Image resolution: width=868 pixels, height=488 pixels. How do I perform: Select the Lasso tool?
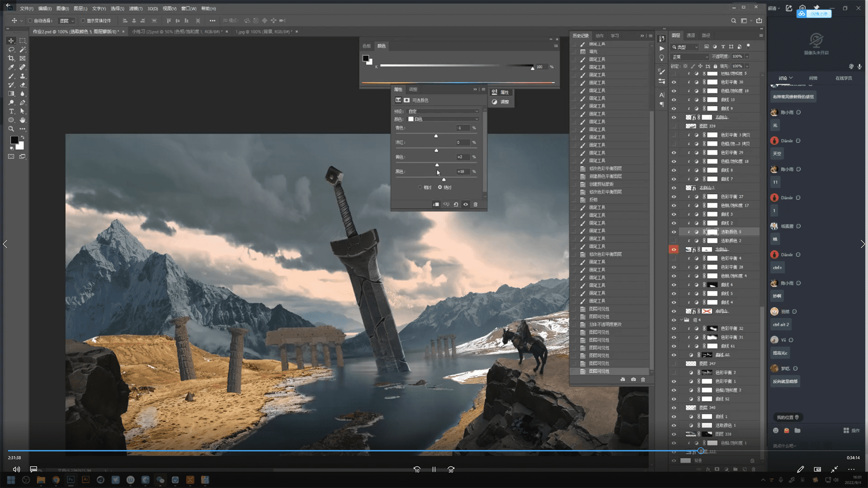(11, 50)
